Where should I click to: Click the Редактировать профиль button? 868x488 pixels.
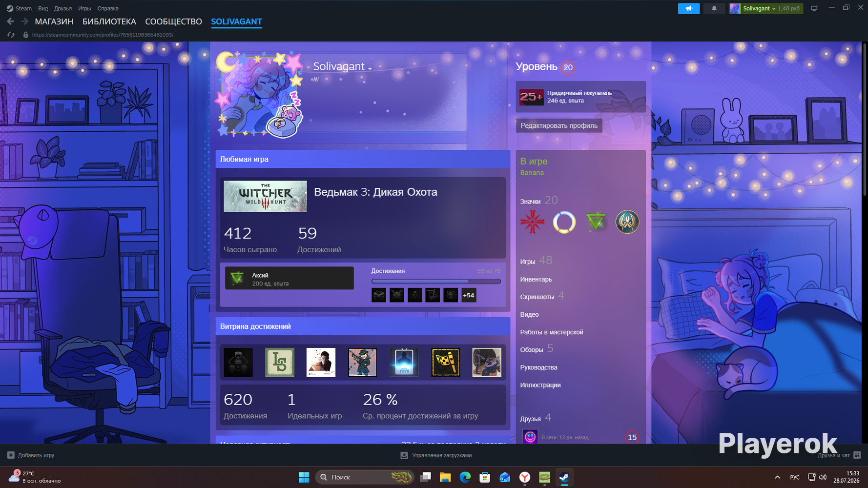559,125
